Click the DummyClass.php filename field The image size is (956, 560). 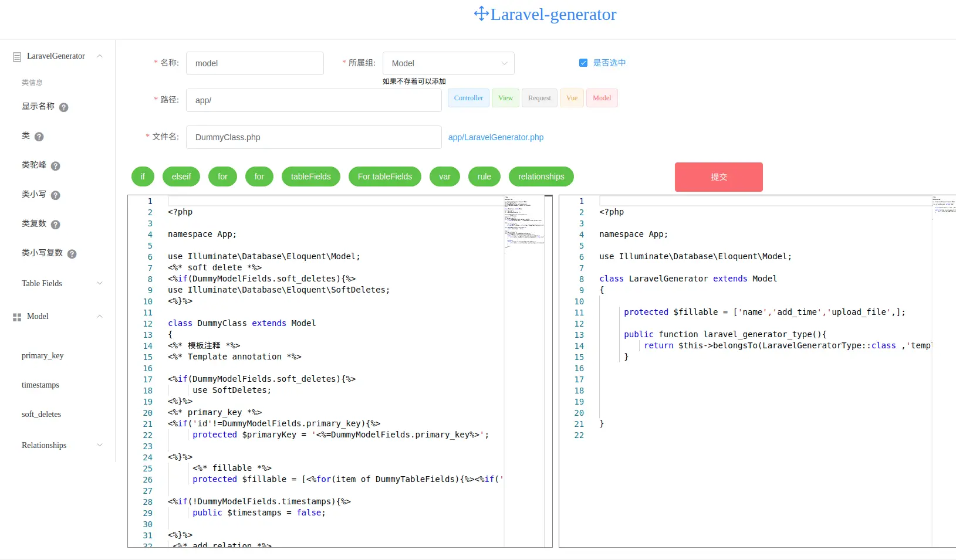(x=313, y=137)
